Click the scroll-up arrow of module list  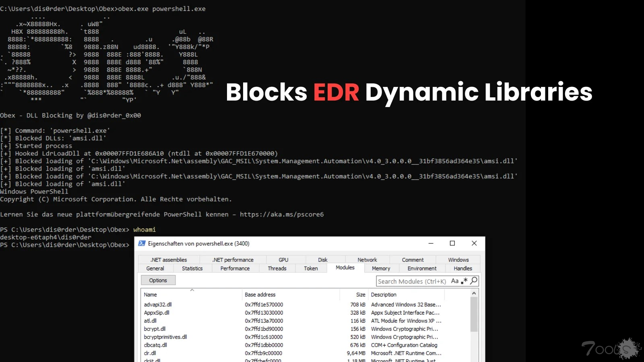coord(474,293)
